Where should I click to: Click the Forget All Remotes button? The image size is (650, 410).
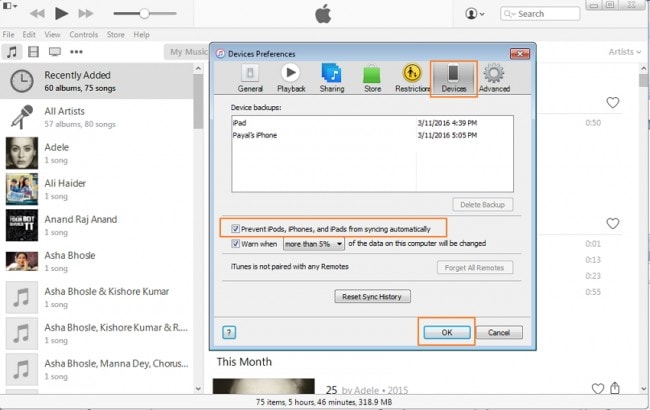click(x=475, y=268)
